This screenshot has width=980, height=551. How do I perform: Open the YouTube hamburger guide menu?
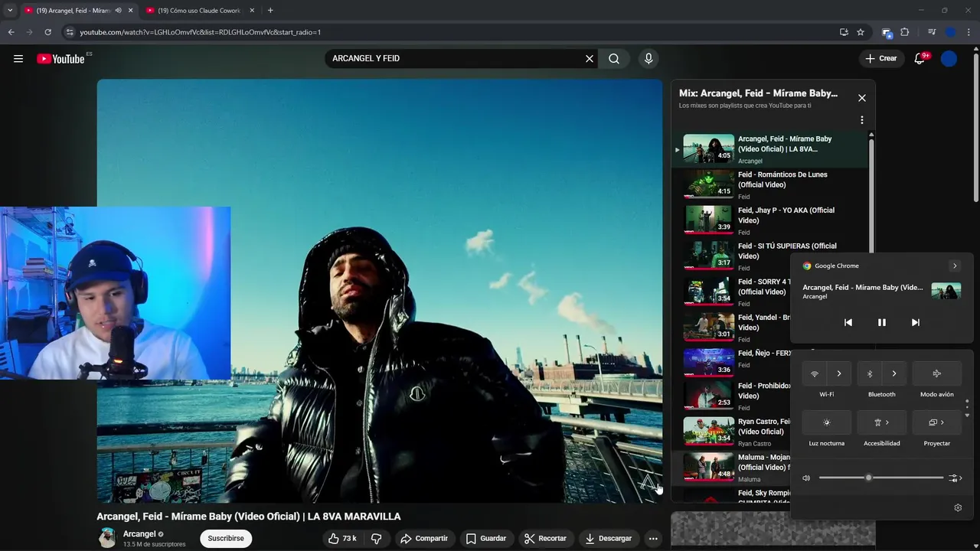point(18,59)
